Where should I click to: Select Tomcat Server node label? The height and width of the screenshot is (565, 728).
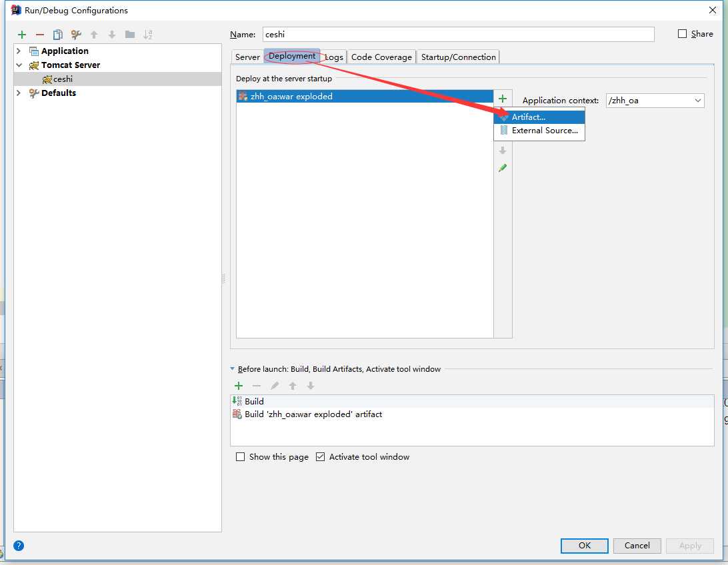click(x=71, y=65)
